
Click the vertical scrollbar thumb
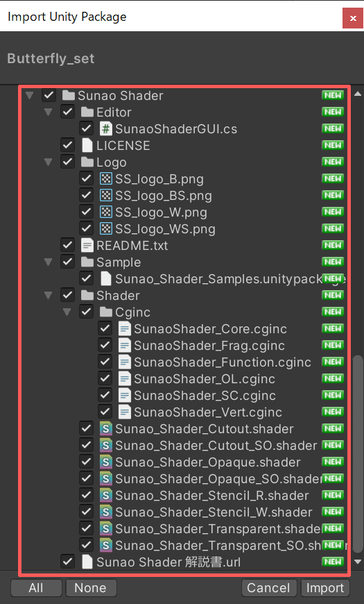click(358, 454)
